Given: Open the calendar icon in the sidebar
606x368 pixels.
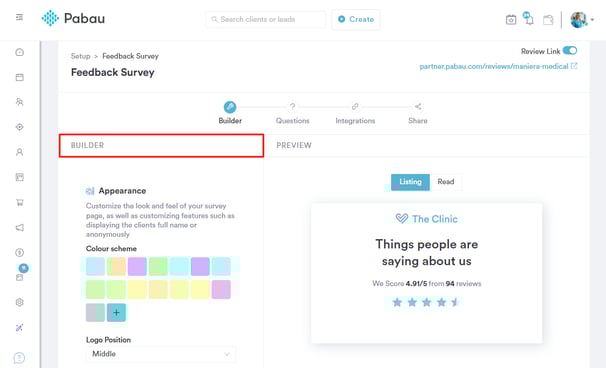Looking at the screenshot, I should click(19, 77).
